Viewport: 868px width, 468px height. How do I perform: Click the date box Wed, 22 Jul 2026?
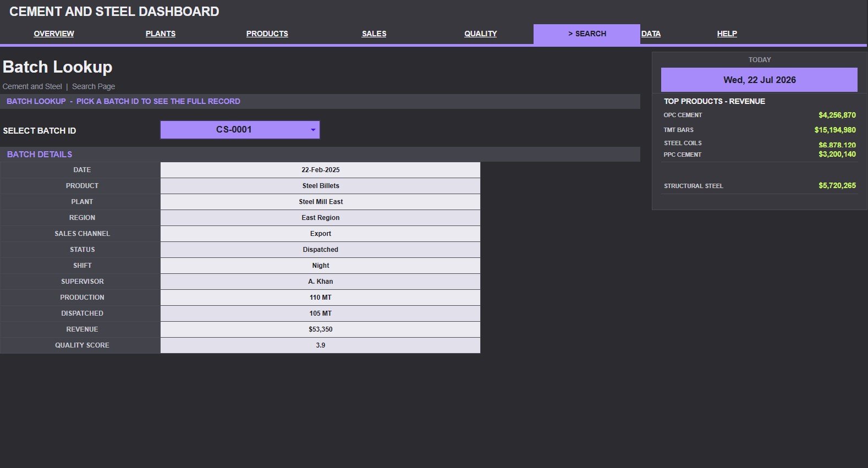(759, 80)
